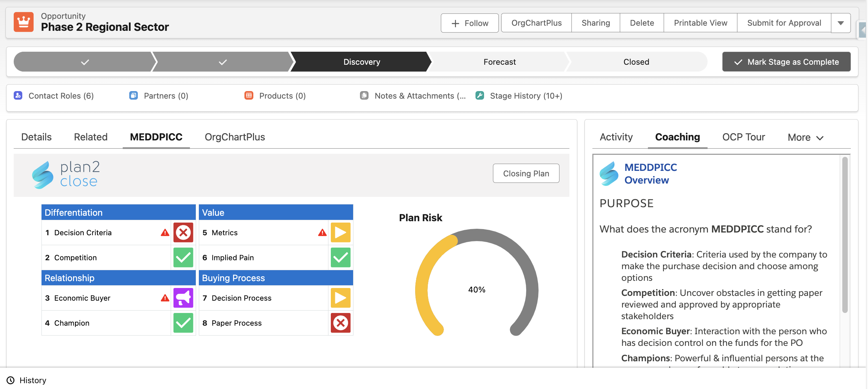Click the Coaching panel vertical scrollbar

coord(845,235)
